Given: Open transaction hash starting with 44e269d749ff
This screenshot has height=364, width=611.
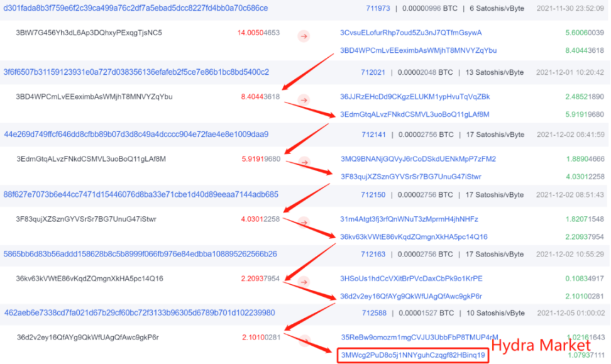Looking at the screenshot, I should click(x=136, y=135).
